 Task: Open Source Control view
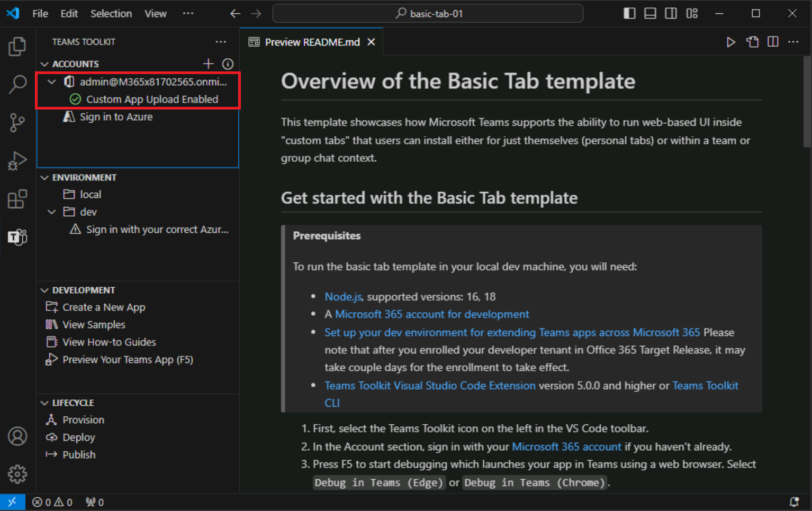[17, 123]
